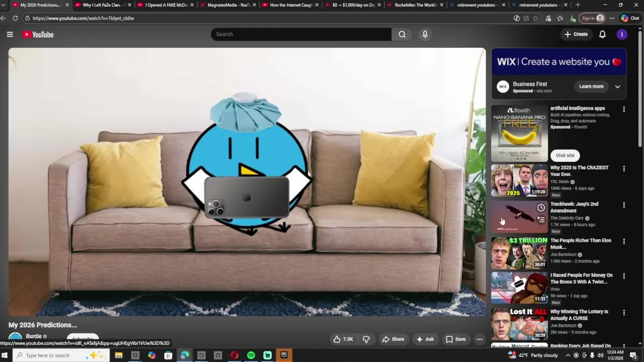Show hidden system tray icons chevron
644x362 pixels.
tap(568, 355)
